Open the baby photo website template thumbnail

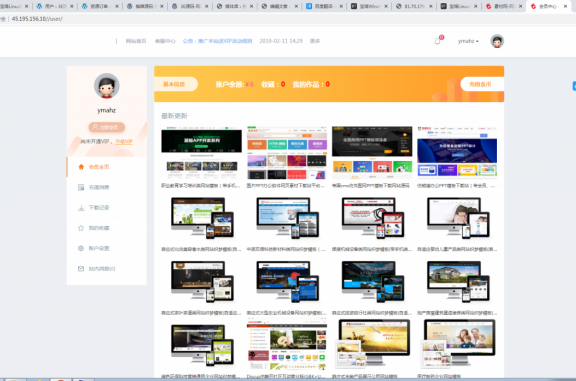tap(457, 218)
